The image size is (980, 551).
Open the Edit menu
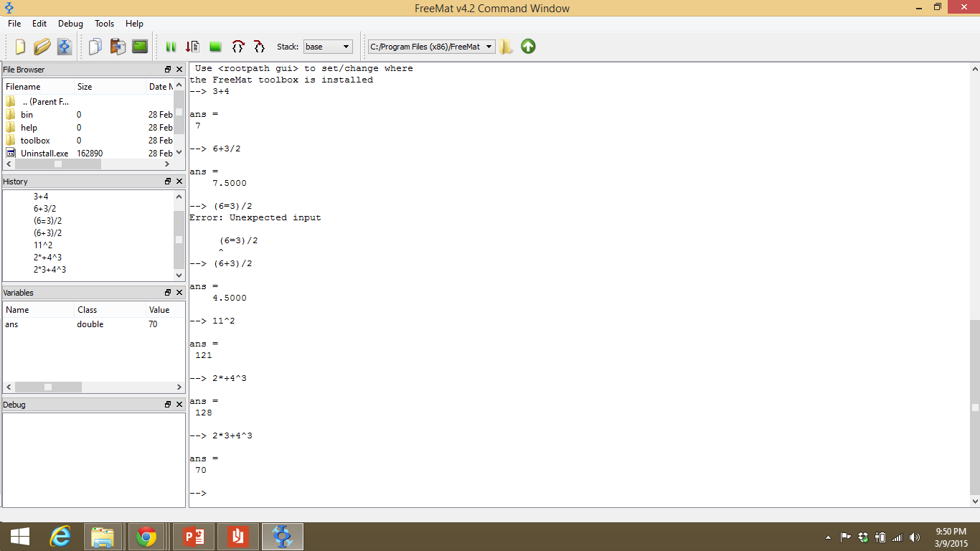(x=39, y=24)
